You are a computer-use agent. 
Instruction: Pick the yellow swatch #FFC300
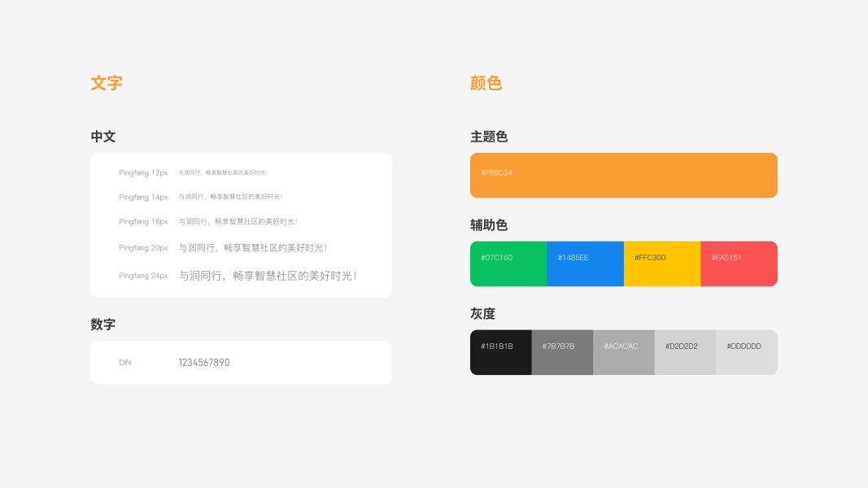pyautogui.click(x=662, y=264)
